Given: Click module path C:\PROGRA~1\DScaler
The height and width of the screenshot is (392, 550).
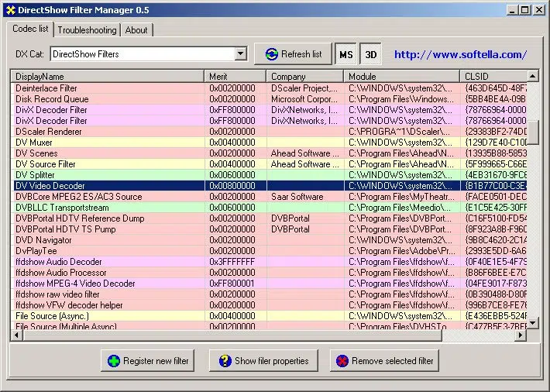Looking at the screenshot, I should pos(400,132).
